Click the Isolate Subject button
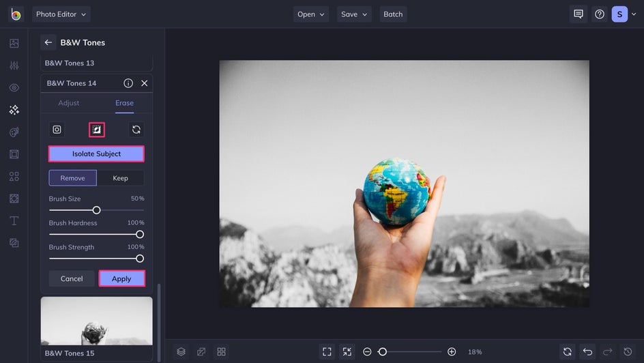The width and height of the screenshot is (644, 363). pyautogui.click(x=96, y=154)
